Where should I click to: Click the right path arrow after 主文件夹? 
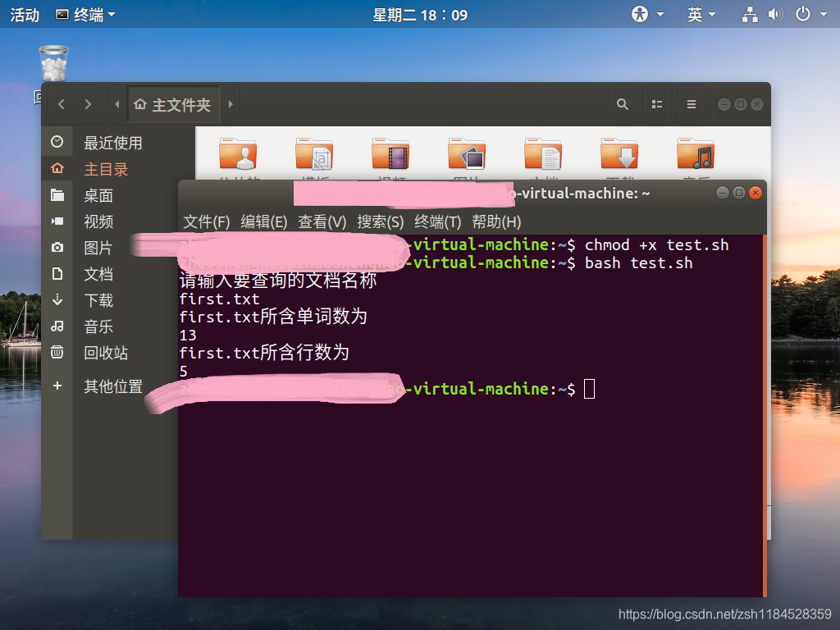point(231,104)
